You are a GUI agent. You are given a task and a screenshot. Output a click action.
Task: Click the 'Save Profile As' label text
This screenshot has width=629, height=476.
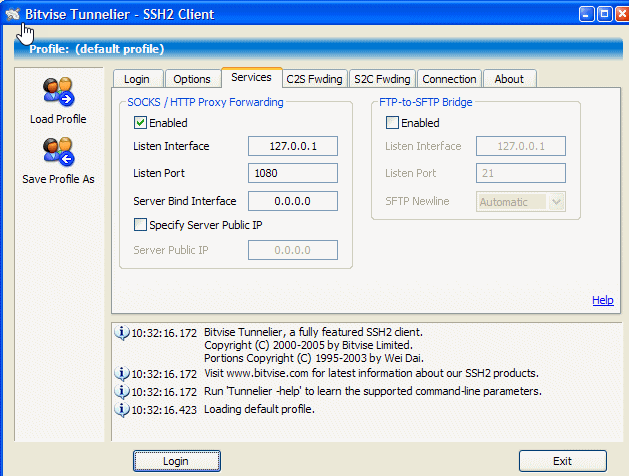click(x=58, y=179)
